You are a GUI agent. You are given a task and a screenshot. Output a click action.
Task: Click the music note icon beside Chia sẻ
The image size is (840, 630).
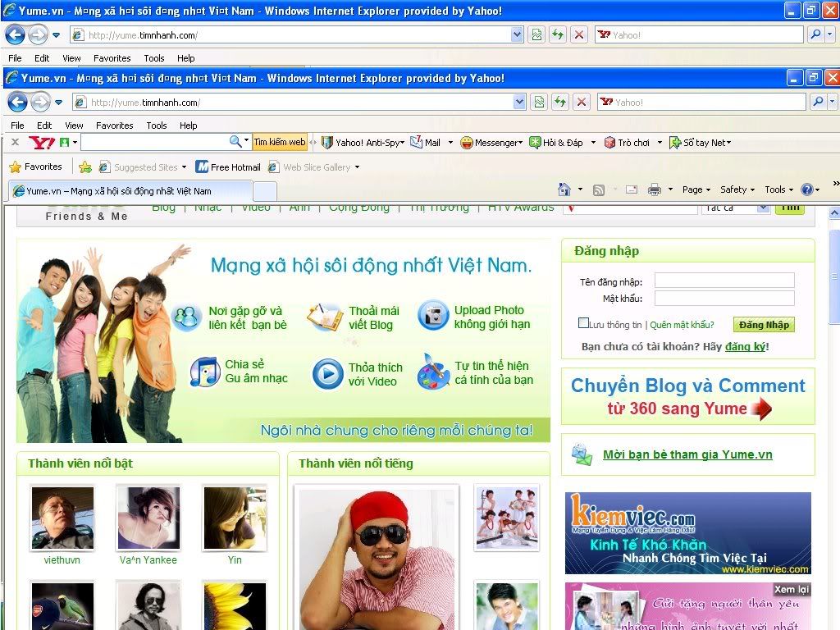(205, 372)
